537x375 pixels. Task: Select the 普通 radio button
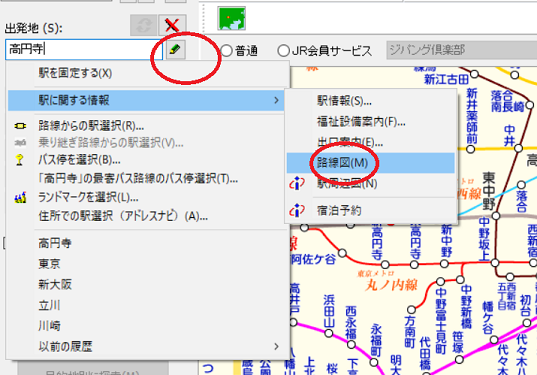click(x=226, y=51)
